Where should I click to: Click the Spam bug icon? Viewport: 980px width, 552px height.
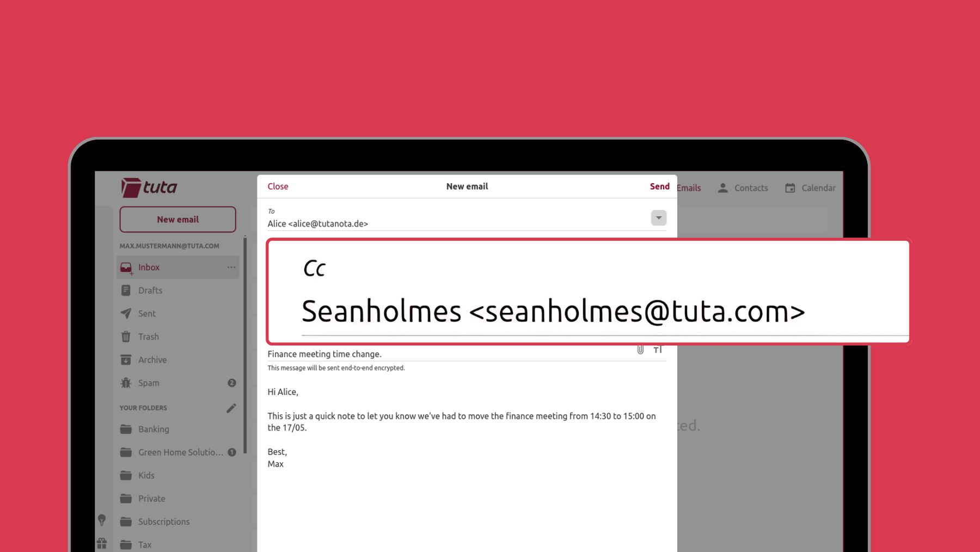126,383
